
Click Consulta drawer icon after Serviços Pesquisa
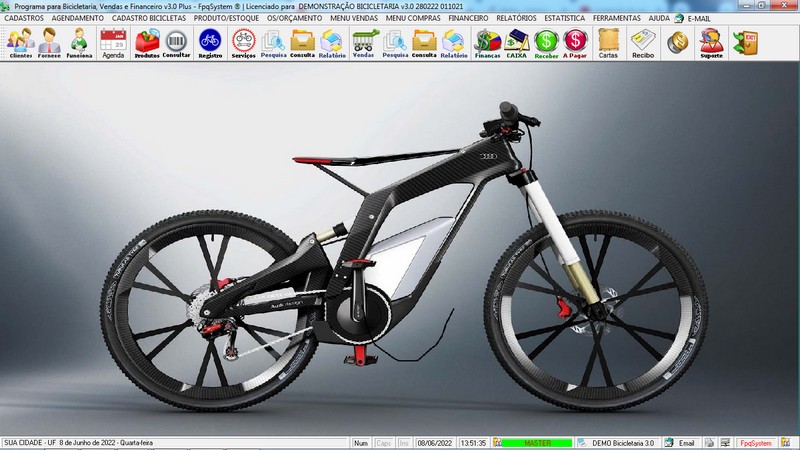click(303, 43)
